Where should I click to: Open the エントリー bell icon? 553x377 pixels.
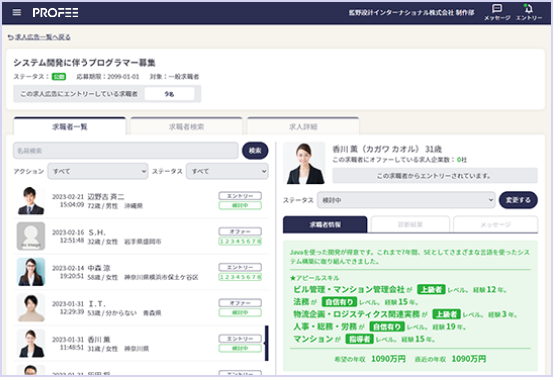point(529,12)
